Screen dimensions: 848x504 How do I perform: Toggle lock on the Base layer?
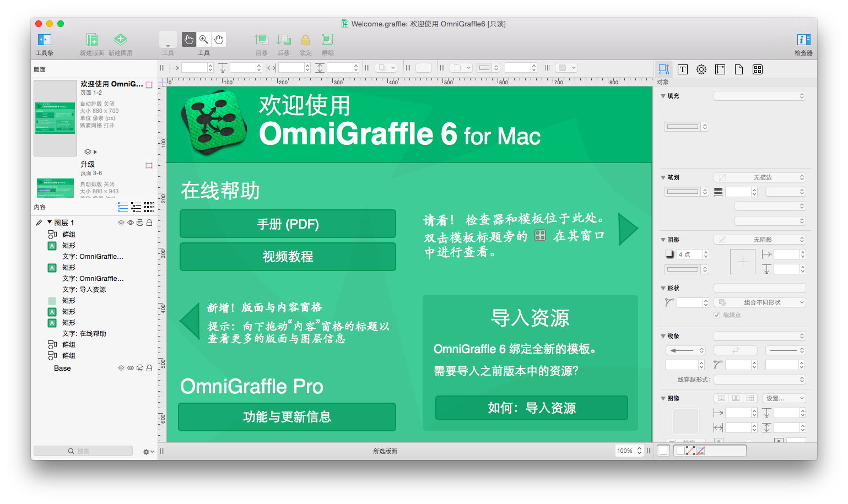pos(149,368)
